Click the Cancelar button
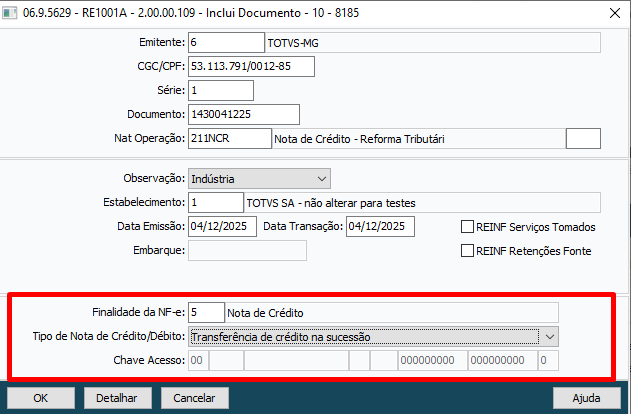The width and height of the screenshot is (631, 414). tap(195, 398)
